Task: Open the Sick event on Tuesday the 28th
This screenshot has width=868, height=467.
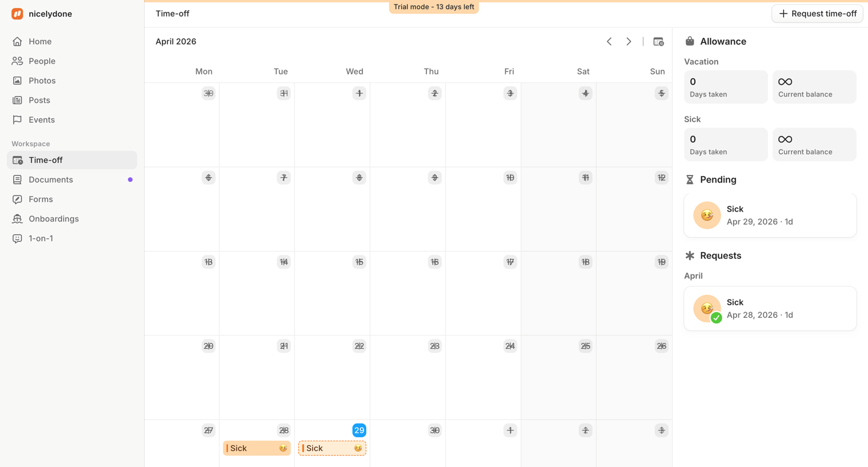Action: pyautogui.click(x=257, y=448)
